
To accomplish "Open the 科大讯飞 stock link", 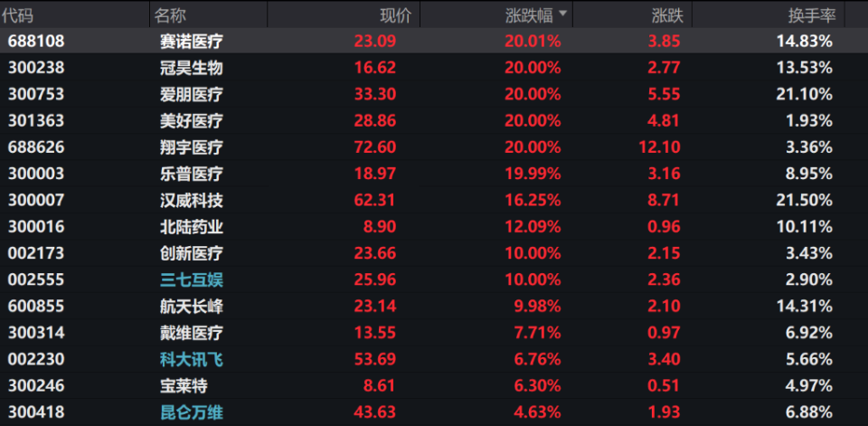I will (191, 360).
